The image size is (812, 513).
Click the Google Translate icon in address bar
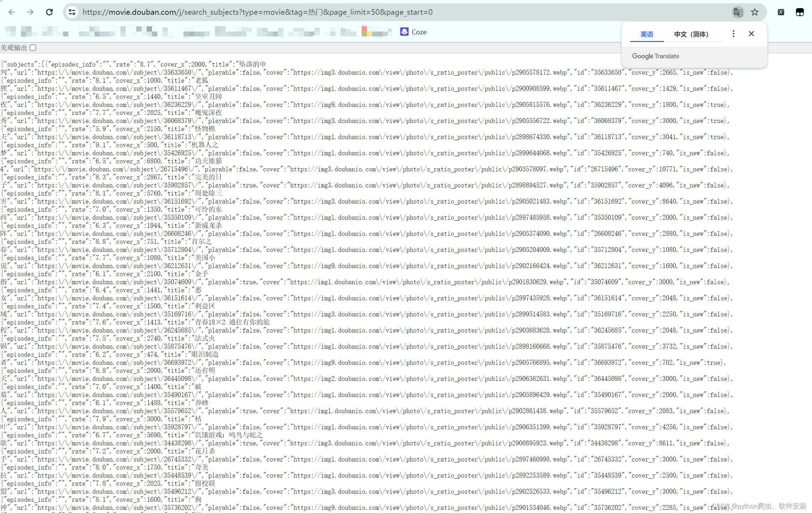click(738, 12)
